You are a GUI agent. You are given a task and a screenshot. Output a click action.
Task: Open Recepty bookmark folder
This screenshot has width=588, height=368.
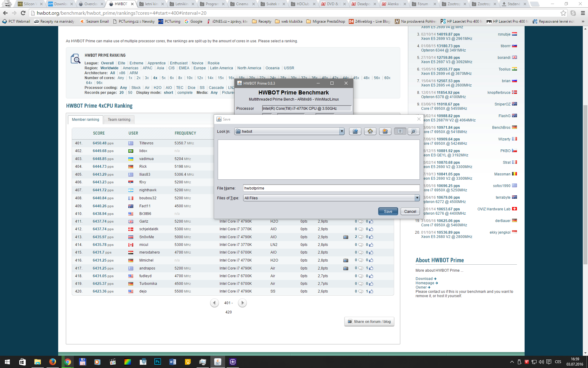[x=262, y=21]
